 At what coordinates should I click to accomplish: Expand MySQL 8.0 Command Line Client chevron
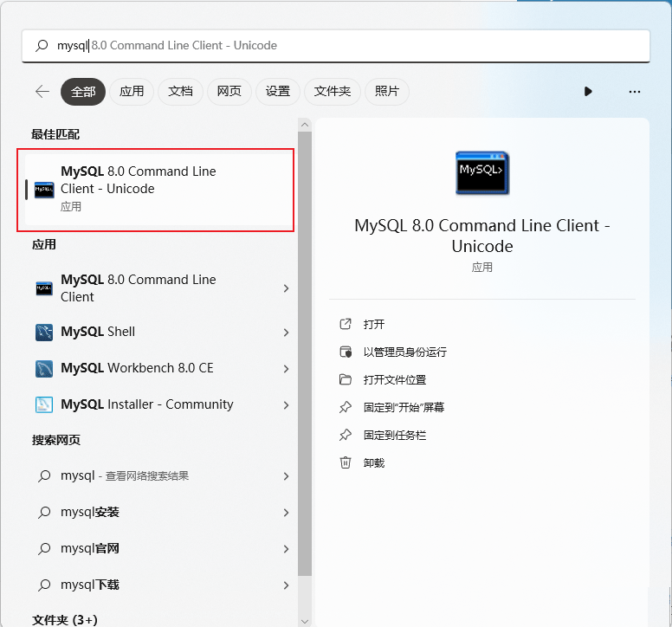(286, 288)
